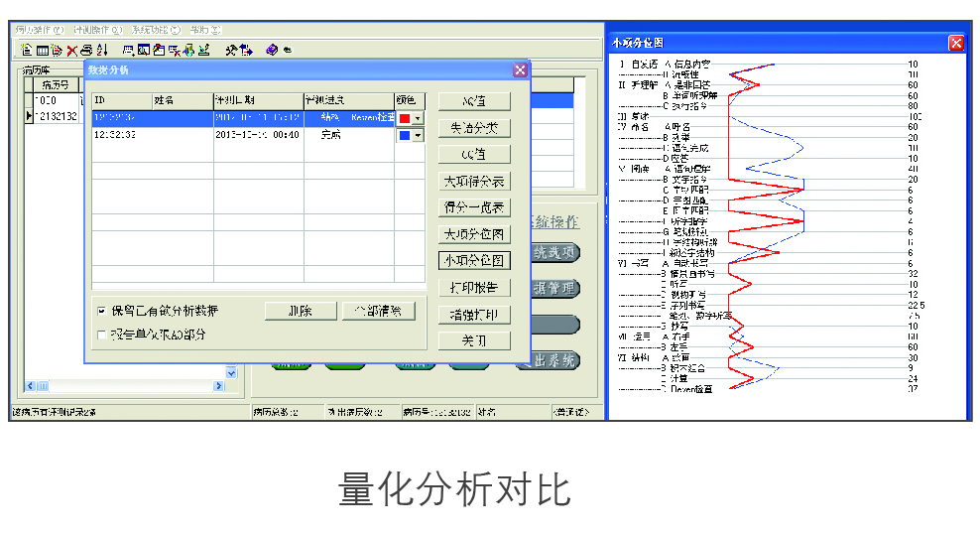Select record 12132132 in 病历库 list
980x535 pixels.
point(56,116)
